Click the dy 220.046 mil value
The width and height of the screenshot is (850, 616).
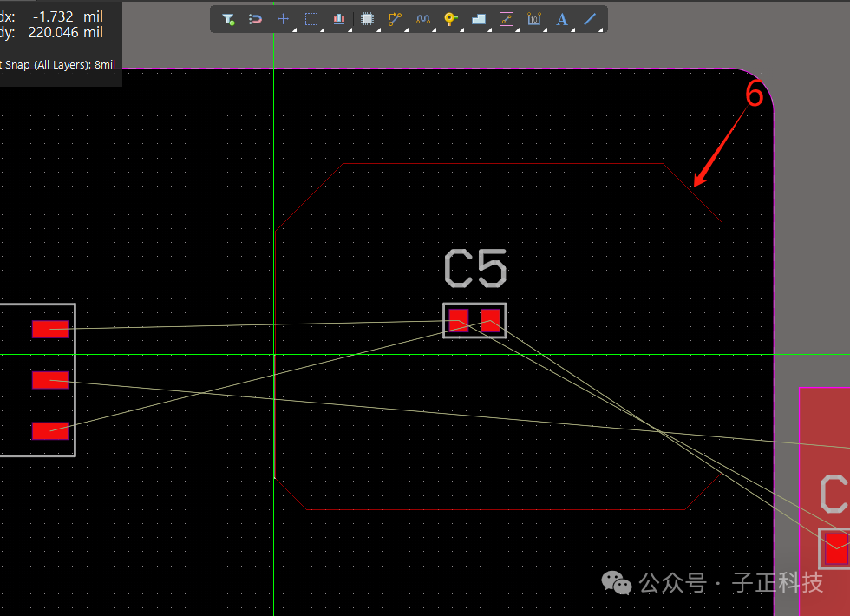click(66, 33)
